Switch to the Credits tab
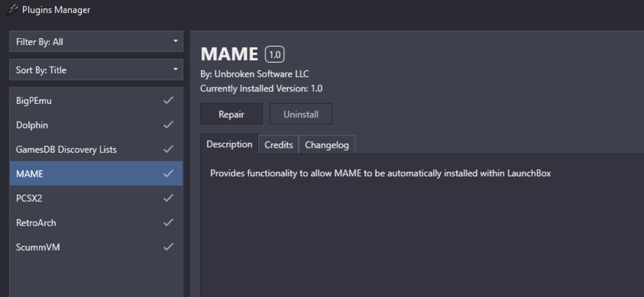This screenshot has width=644, height=297. pos(278,145)
